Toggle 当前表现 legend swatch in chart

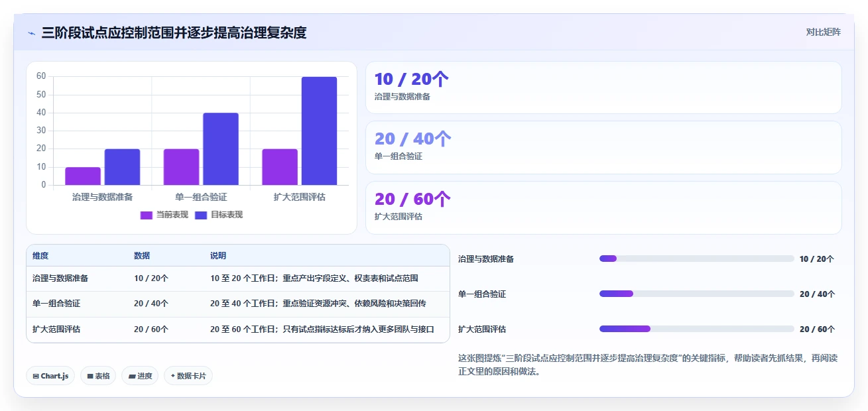pos(147,215)
